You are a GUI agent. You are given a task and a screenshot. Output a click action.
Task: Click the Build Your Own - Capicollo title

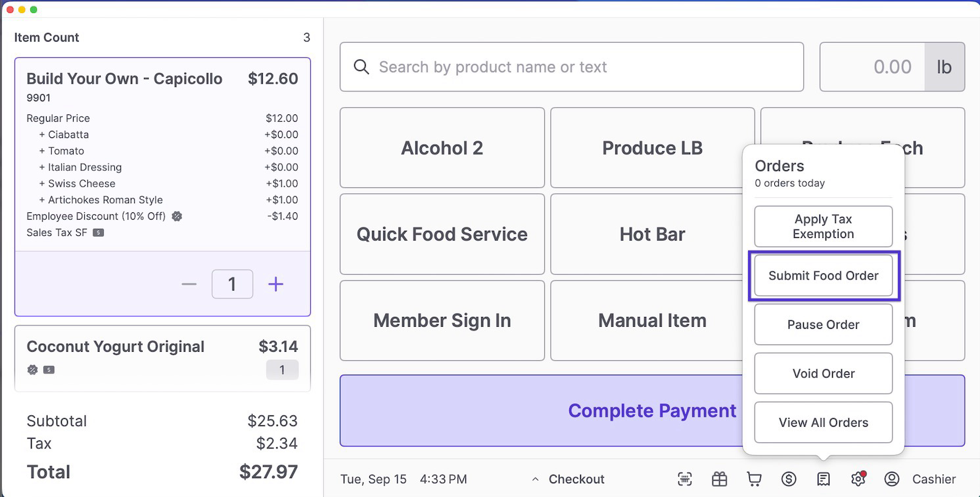point(124,79)
